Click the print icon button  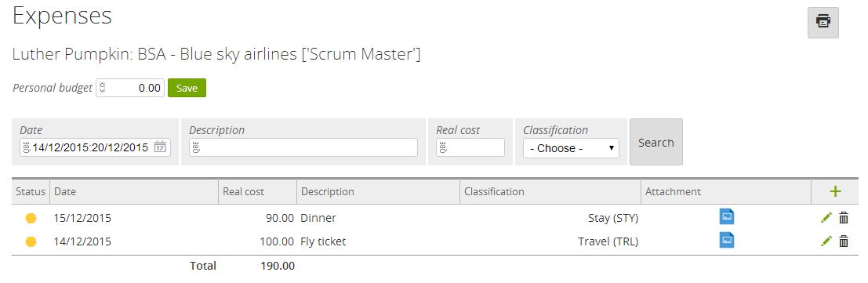(823, 23)
